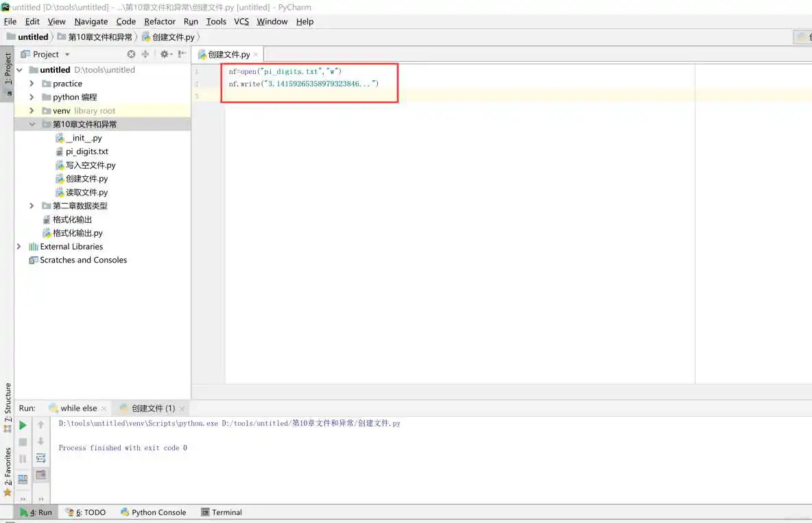Open the Python Console tool window

154,512
